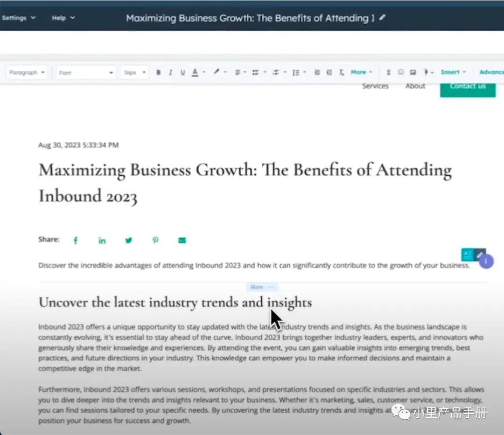Click the 'Aug 30, 2023 5:33:34 PM' date
Screen dimensions: 504x435
tap(78, 145)
